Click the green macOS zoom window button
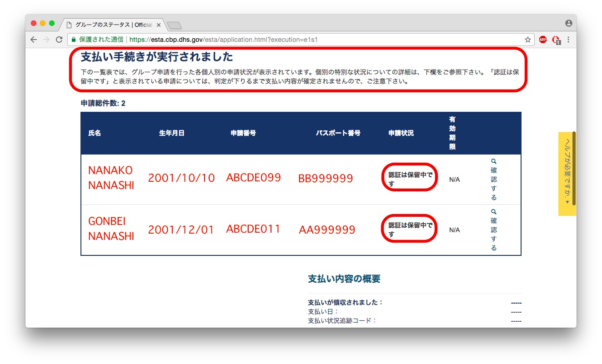 [52, 23]
